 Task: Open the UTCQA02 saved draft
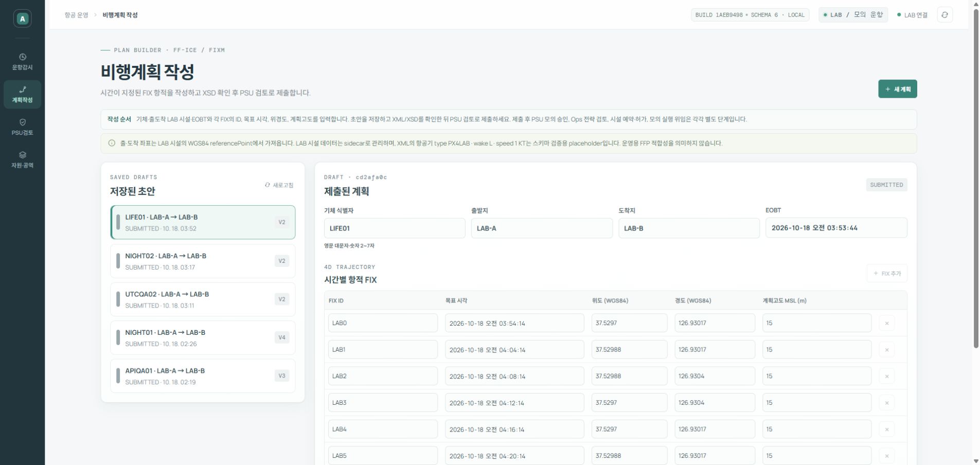[203, 299]
